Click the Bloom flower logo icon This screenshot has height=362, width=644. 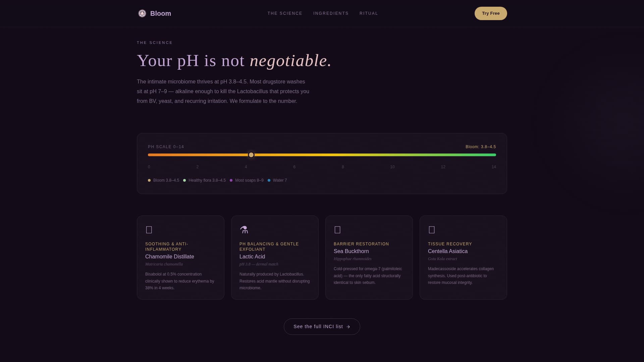143,13
